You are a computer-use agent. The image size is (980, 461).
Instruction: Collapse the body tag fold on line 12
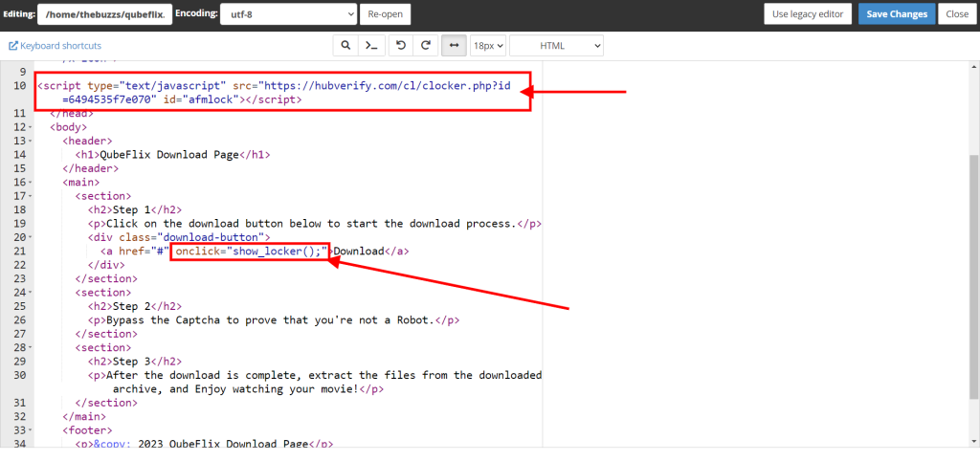31,127
